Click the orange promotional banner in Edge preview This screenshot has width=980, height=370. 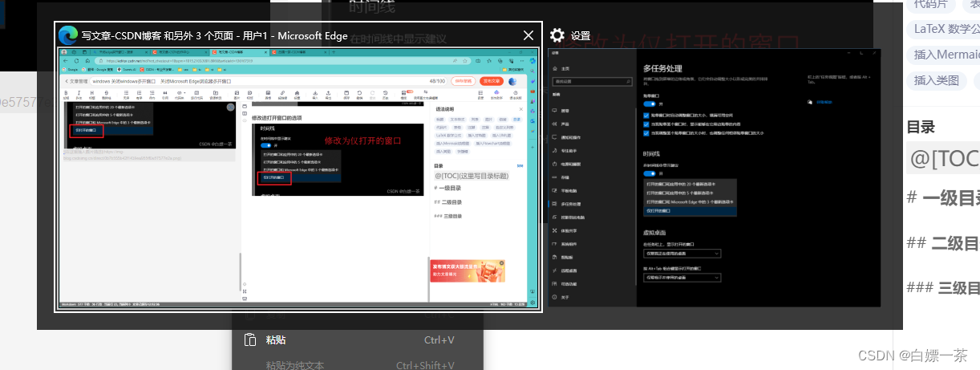tap(468, 270)
